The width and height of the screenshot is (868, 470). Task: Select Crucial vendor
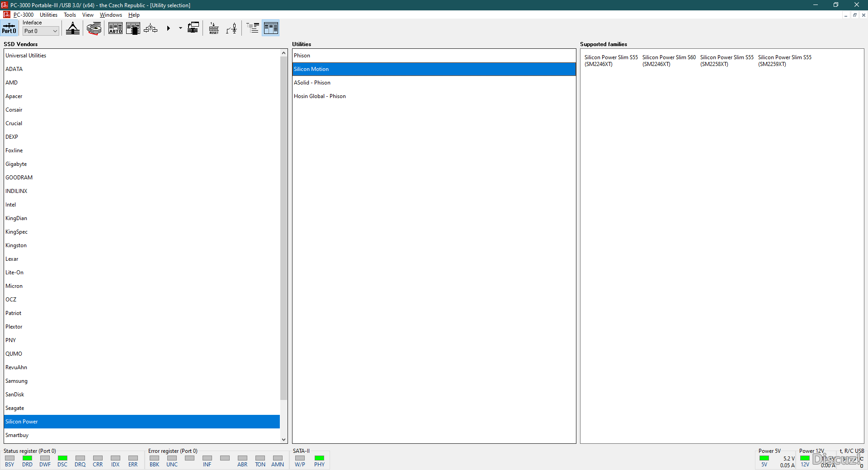(x=142, y=123)
